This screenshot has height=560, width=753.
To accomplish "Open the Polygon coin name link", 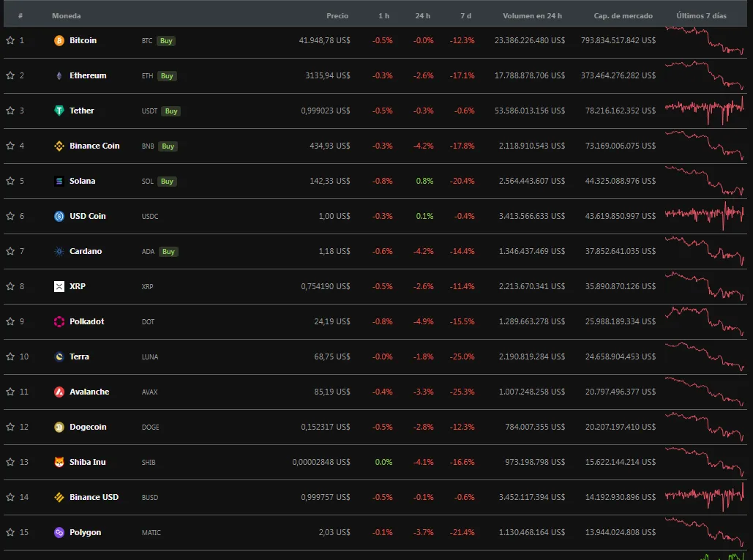I will coord(85,533).
